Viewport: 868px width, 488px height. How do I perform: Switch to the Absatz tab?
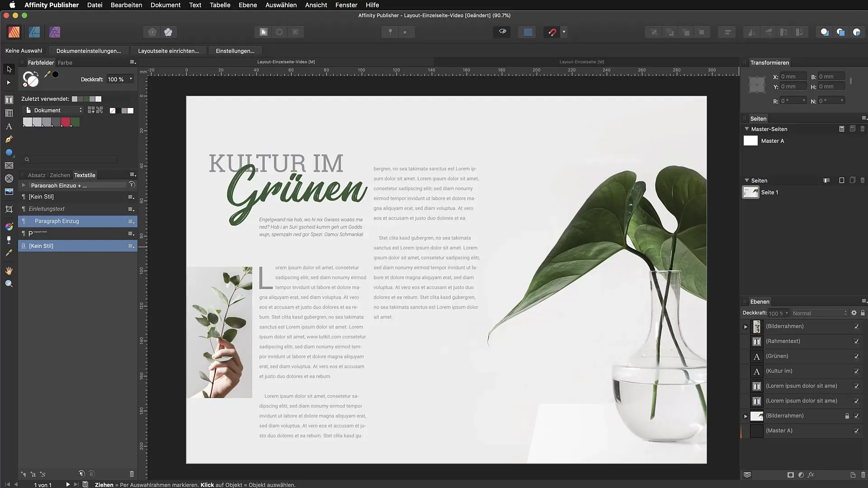[37, 175]
